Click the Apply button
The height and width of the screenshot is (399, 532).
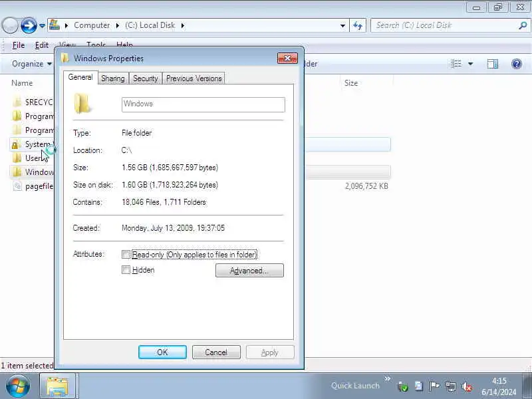point(270,352)
